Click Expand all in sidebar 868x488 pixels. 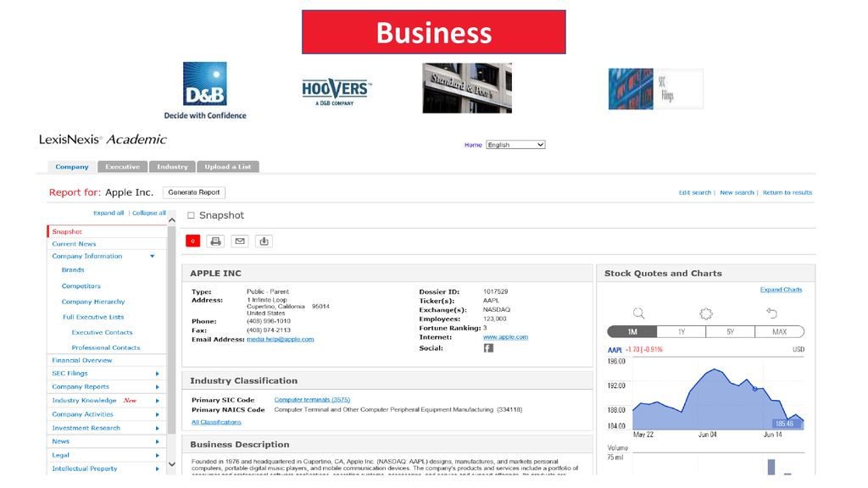coord(108,213)
